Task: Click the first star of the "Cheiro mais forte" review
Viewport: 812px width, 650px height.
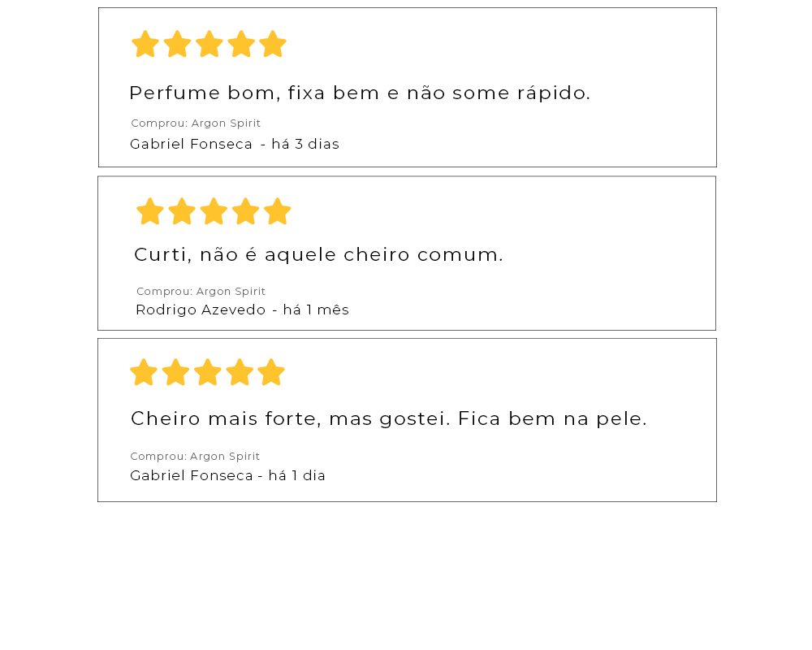Action: pyautogui.click(x=144, y=373)
